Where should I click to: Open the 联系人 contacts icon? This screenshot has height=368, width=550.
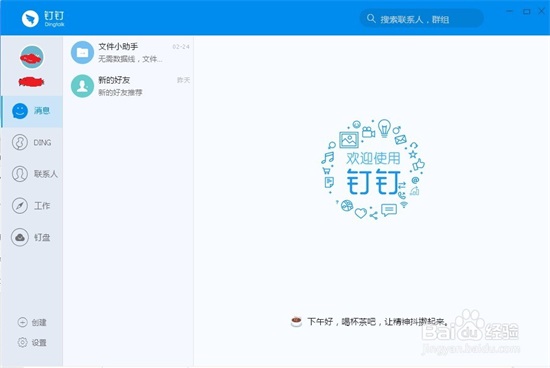pyautogui.click(x=20, y=174)
